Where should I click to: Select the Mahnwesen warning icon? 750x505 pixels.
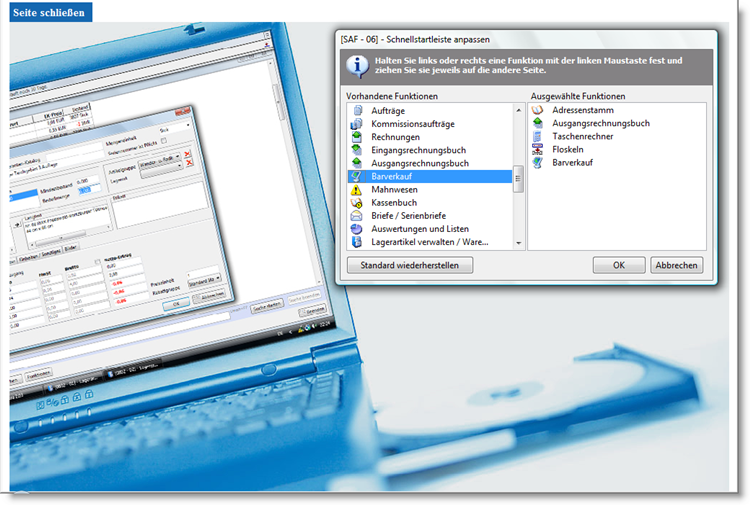point(355,189)
